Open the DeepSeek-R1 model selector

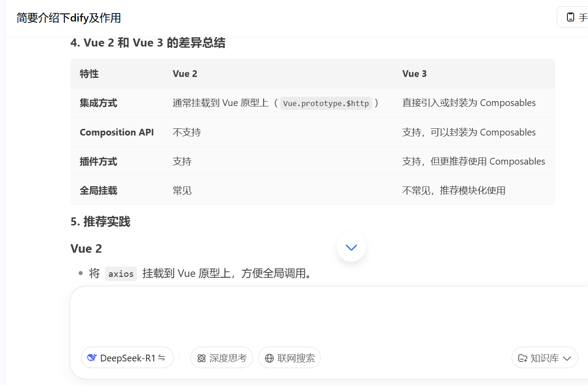click(x=127, y=358)
